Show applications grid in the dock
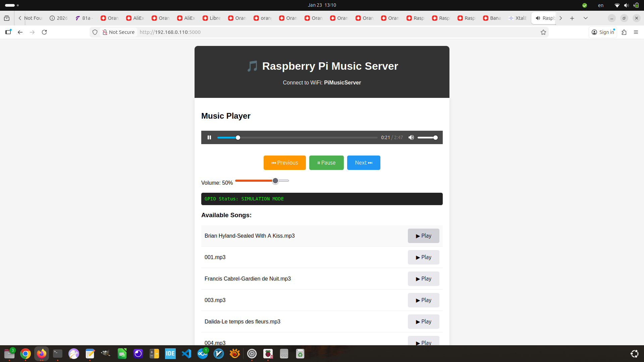 634,354
